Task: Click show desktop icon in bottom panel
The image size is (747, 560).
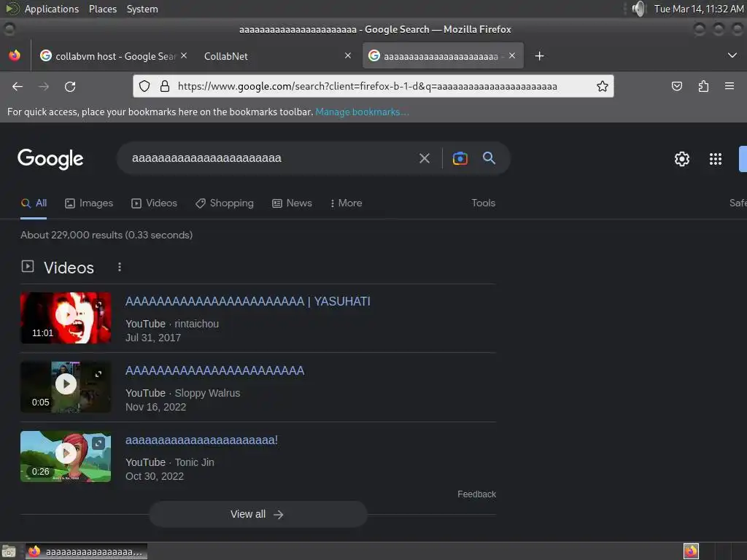Action: (9, 551)
